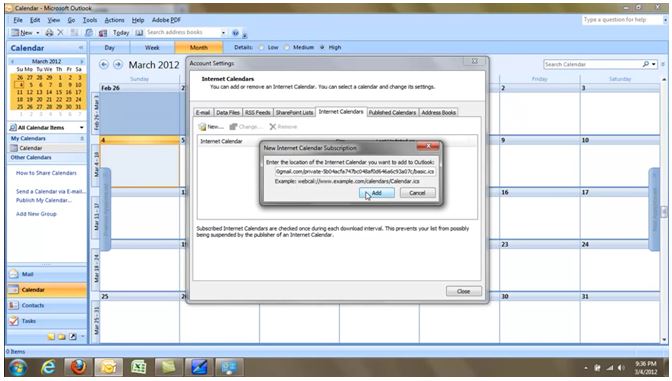
Task: Click the Shortcuts icon at pane bottom
Action: [x=73, y=336]
